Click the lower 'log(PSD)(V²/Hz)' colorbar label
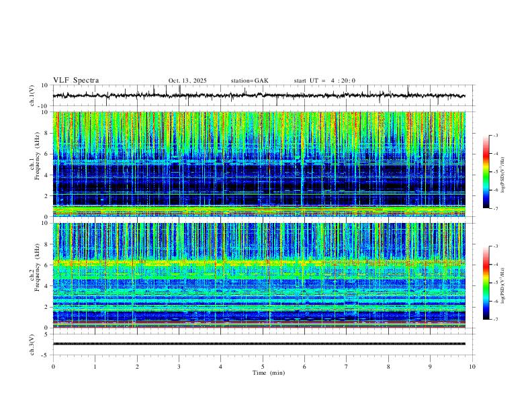Image resolution: width=532 pixels, height=411 pixels. [502, 285]
